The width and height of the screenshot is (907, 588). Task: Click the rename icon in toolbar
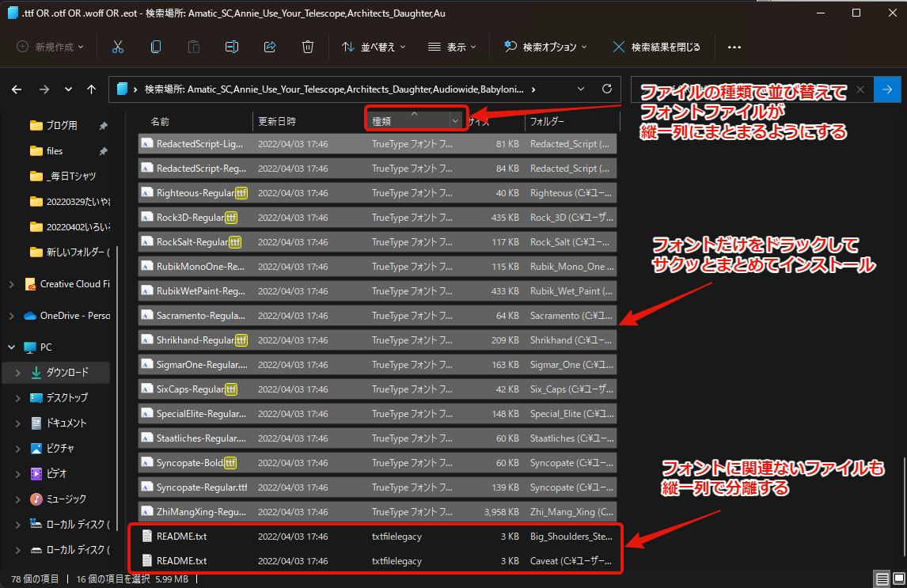point(232,47)
